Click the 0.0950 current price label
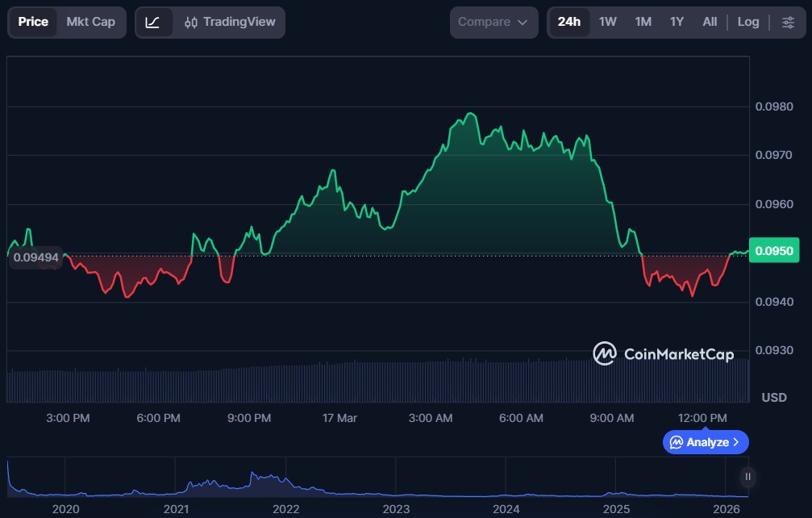The image size is (812, 518). point(774,251)
